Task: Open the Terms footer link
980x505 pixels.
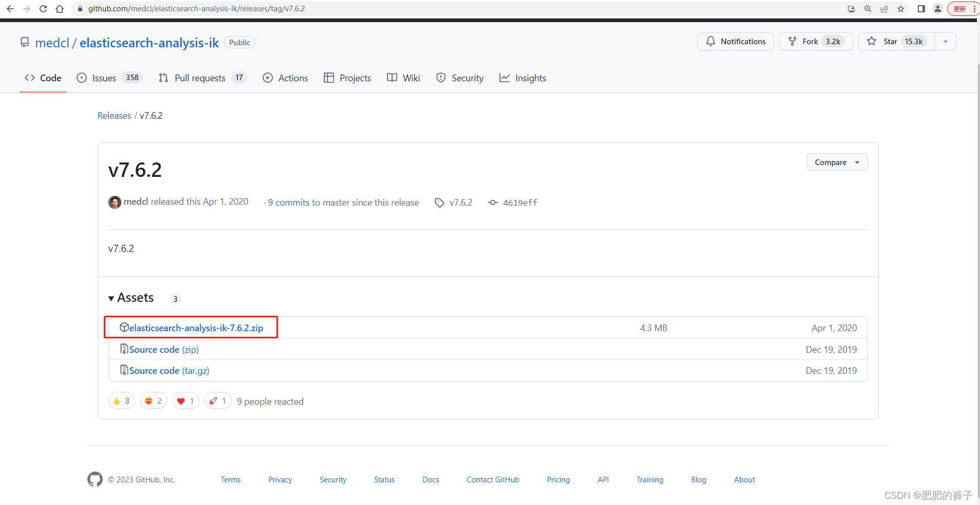Action: point(231,480)
